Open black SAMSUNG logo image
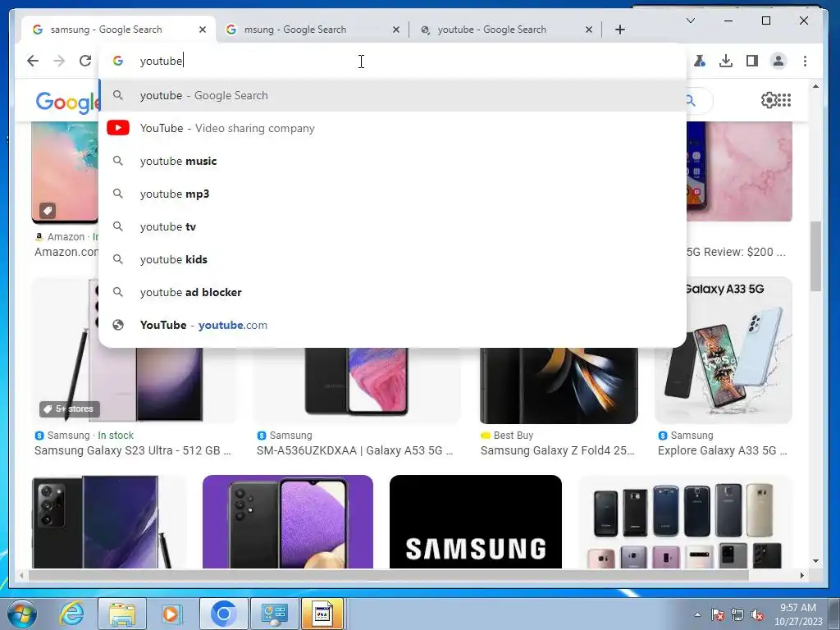The image size is (840, 630). [x=476, y=522]
